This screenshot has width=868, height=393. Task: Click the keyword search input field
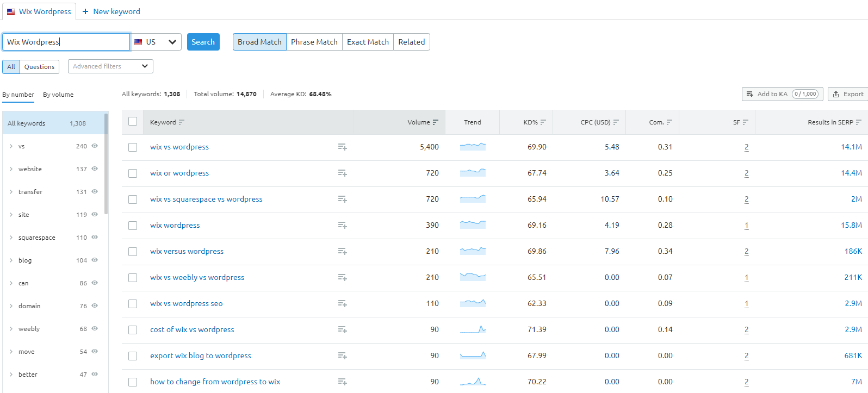tap(66, 42)
